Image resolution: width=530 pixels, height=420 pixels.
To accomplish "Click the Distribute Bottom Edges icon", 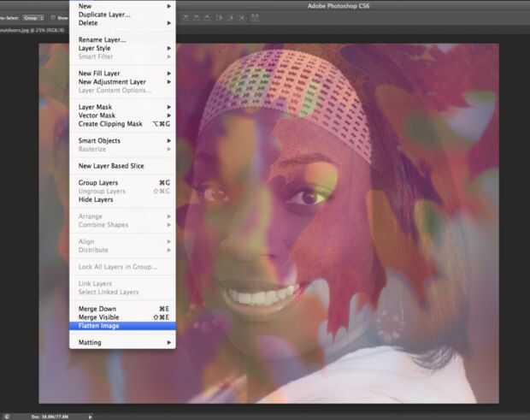I will click(x=206, y=17).
